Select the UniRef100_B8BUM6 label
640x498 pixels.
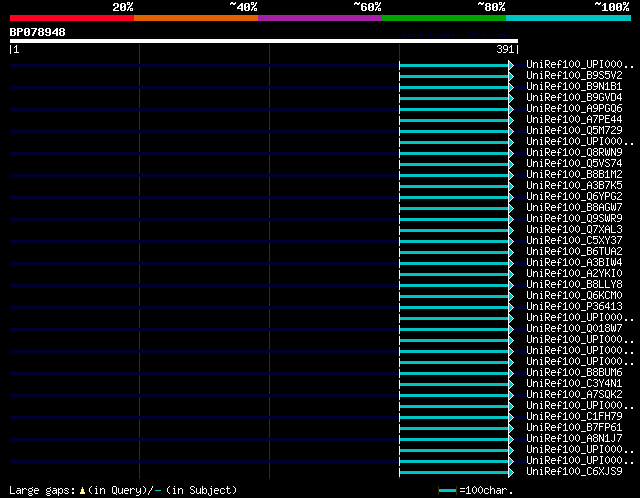click(574, 373)
